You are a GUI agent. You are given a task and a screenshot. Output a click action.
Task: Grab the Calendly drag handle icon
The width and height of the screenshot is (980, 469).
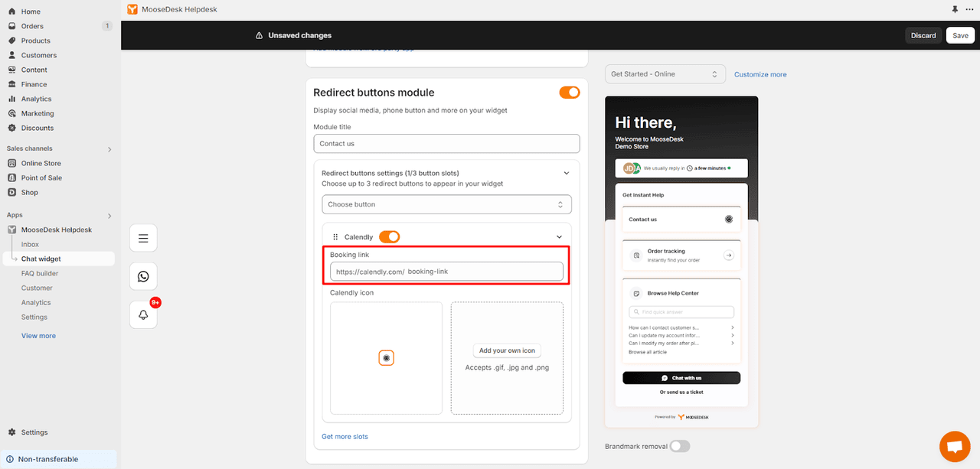pyautogui.click(x=335, y=237)
